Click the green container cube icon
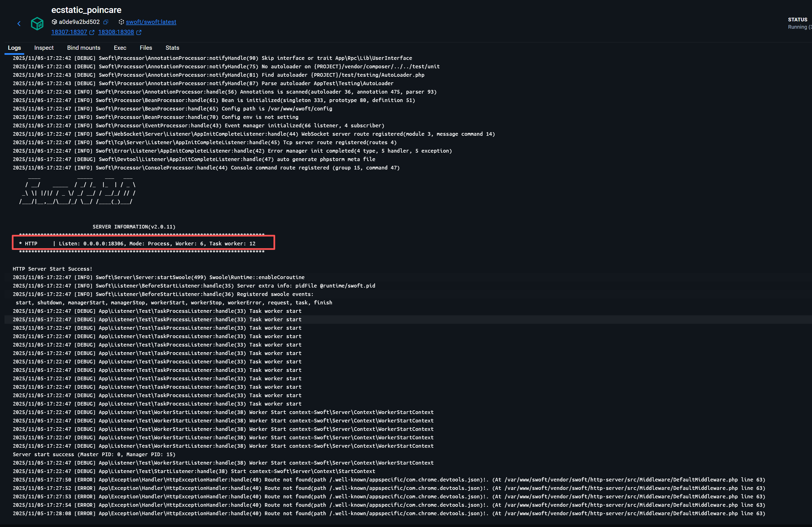Image resolution: width=812 pixels, height=527 pixels. point(37,24)
